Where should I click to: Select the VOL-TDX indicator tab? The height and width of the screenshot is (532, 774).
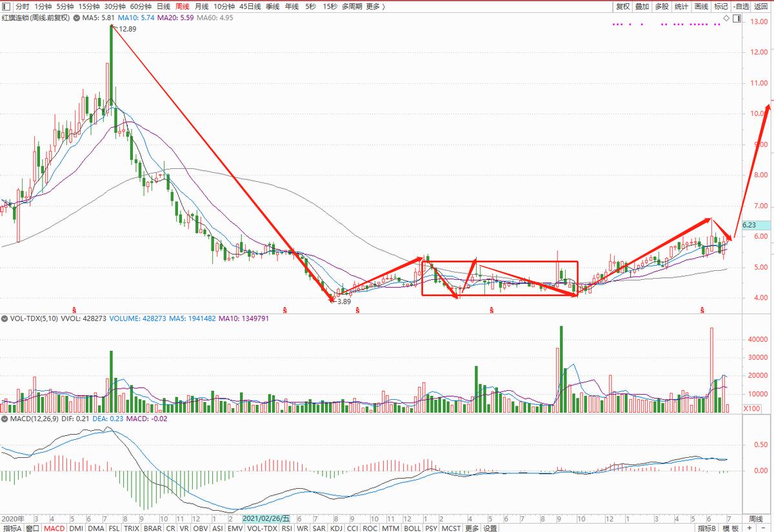click(262, 528)
